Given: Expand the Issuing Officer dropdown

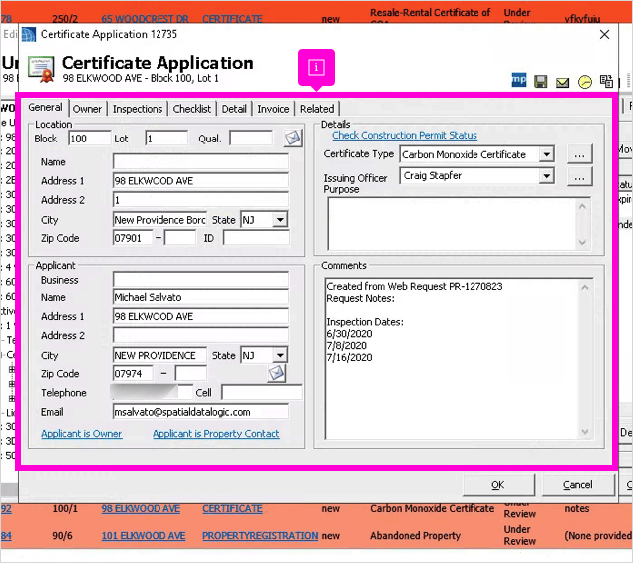Looking at the screenshot, I should (546, 176).
